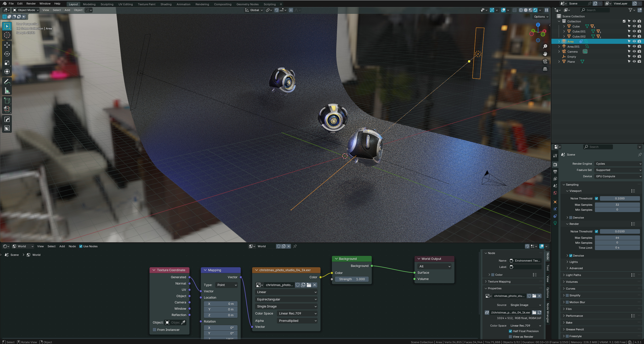Activate the Rotate tool
This screenshot has width=644, height=344.
(x=7, y=54)
